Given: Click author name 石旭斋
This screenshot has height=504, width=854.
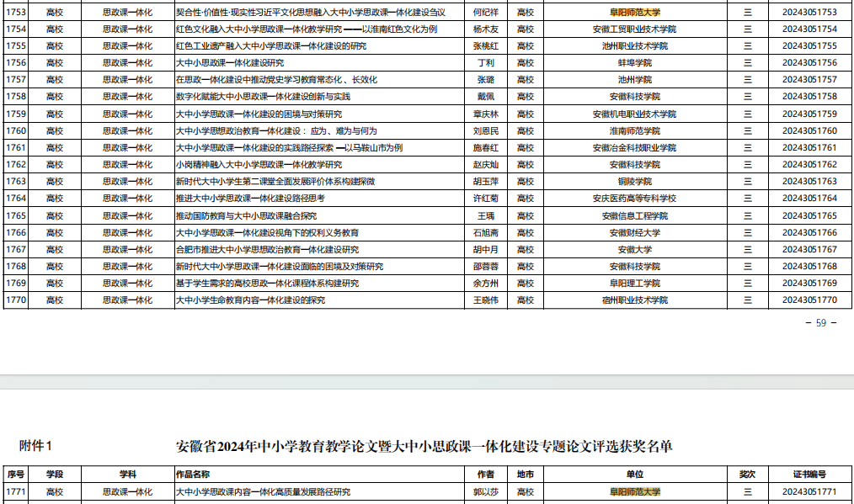Looking at the screenshot, I should (x=486, y=233).
